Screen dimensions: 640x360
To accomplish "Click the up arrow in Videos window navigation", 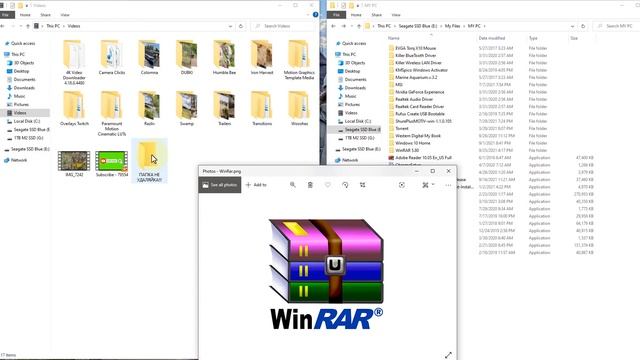I will [28, 26].
